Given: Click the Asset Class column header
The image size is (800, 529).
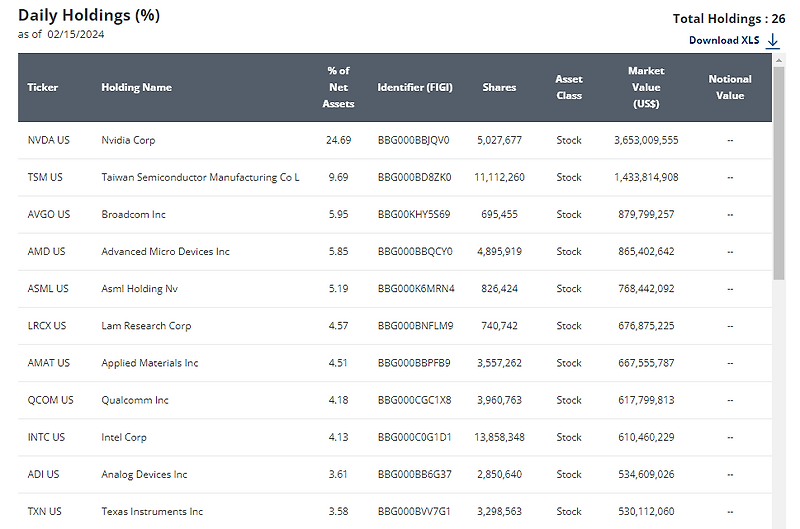Looking at the screenshot, I should (569, 87).
